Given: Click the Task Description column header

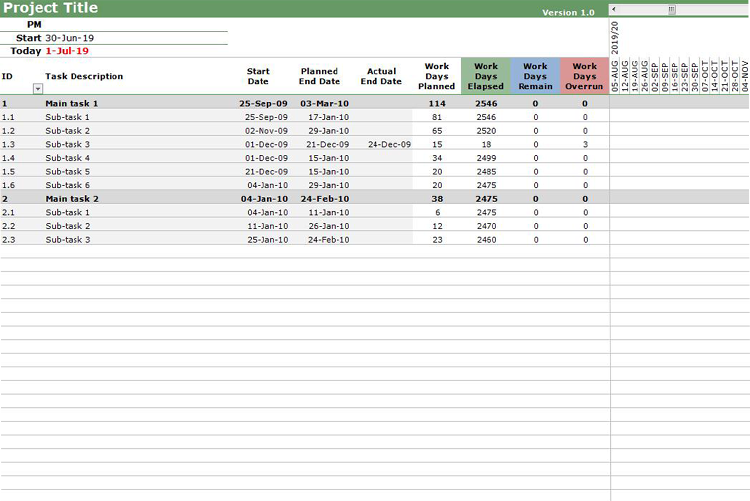Looking at the screenshot, I should tap(84, 76).
